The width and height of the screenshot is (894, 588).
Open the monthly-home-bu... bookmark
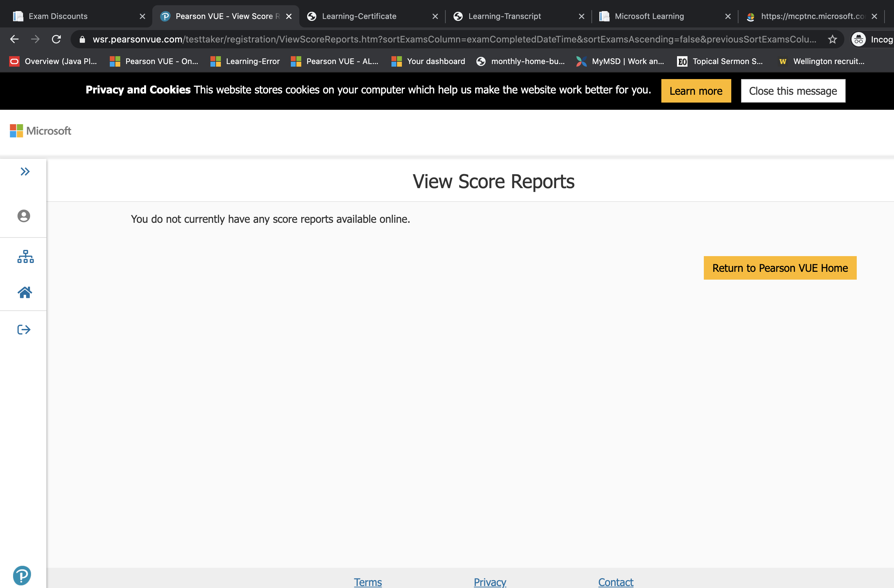click(x=521, y=61)
